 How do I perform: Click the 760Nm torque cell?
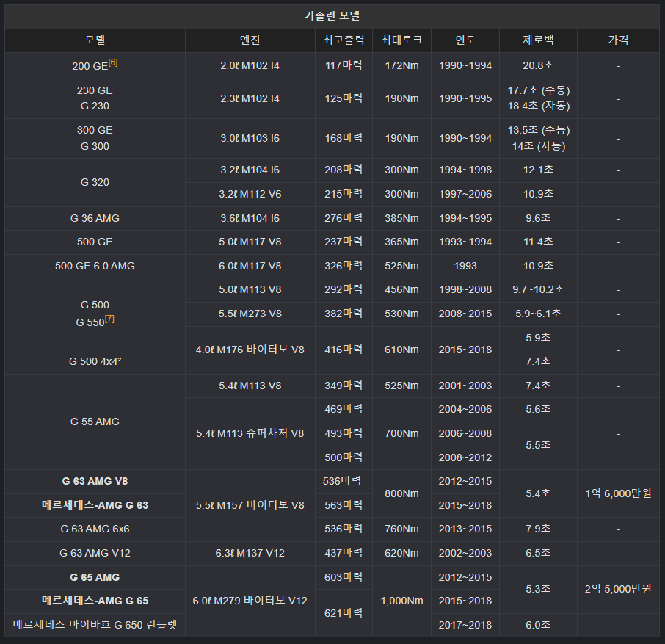[401, 529]
